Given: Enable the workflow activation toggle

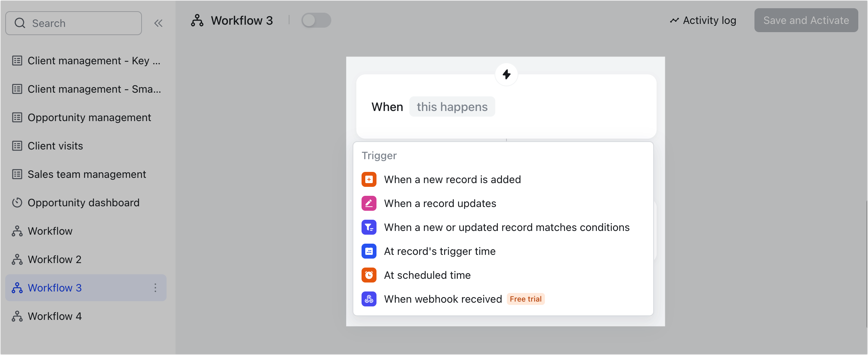Looking at the screenshot, I should tap(316, 20).
